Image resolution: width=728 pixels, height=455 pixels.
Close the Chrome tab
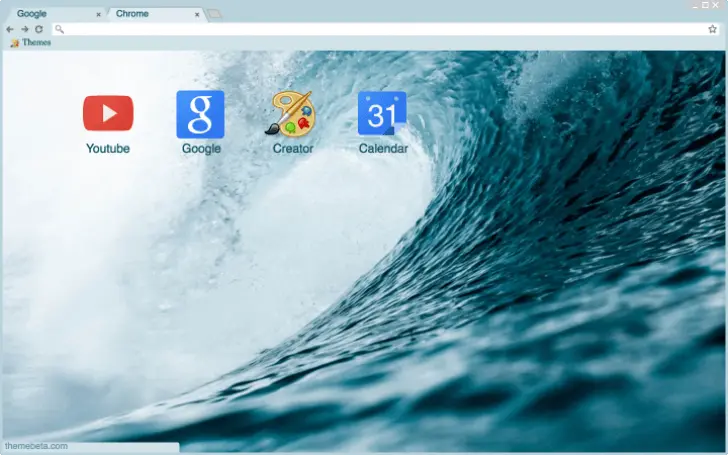tap(197, 15)
